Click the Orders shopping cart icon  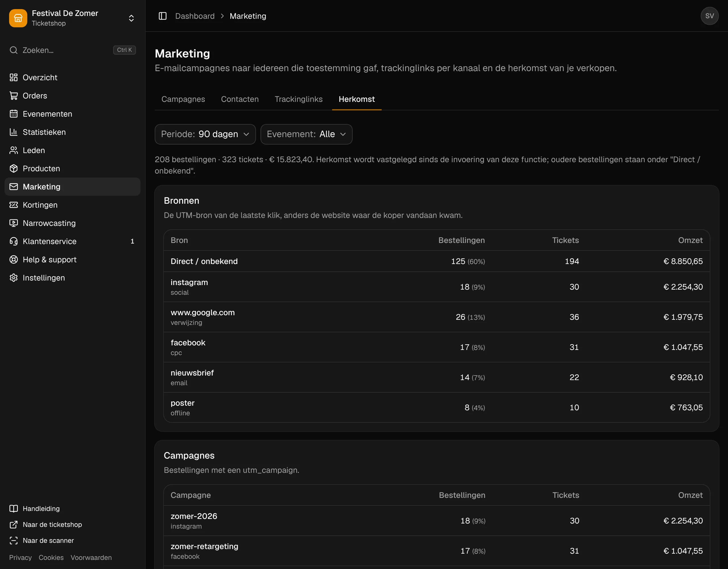click(14, 96)
